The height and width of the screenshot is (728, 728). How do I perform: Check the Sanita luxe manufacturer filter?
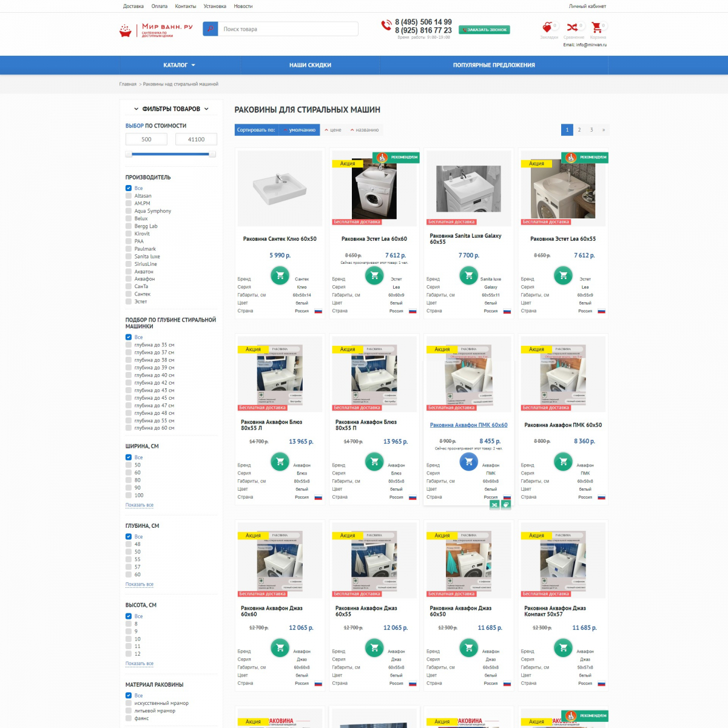pos(129,257)
